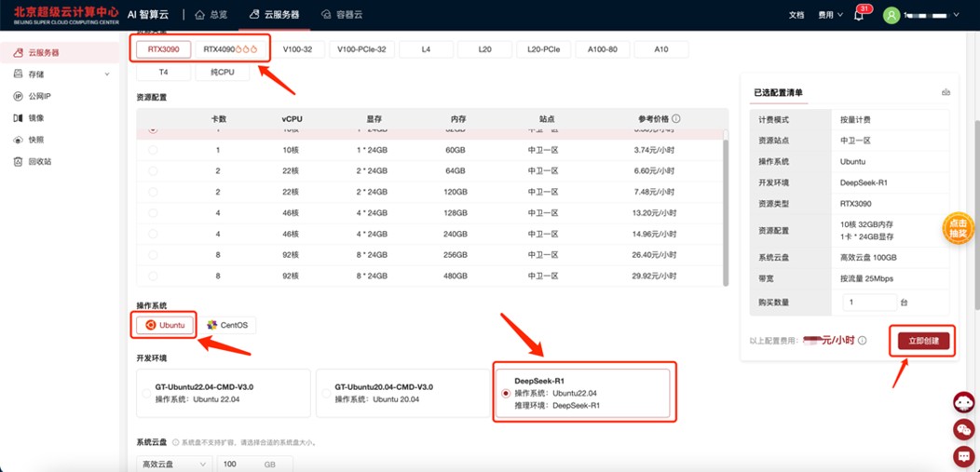Click the 480GB memory cell
Viewport: 980px width, 472px height.
(457, 276)
